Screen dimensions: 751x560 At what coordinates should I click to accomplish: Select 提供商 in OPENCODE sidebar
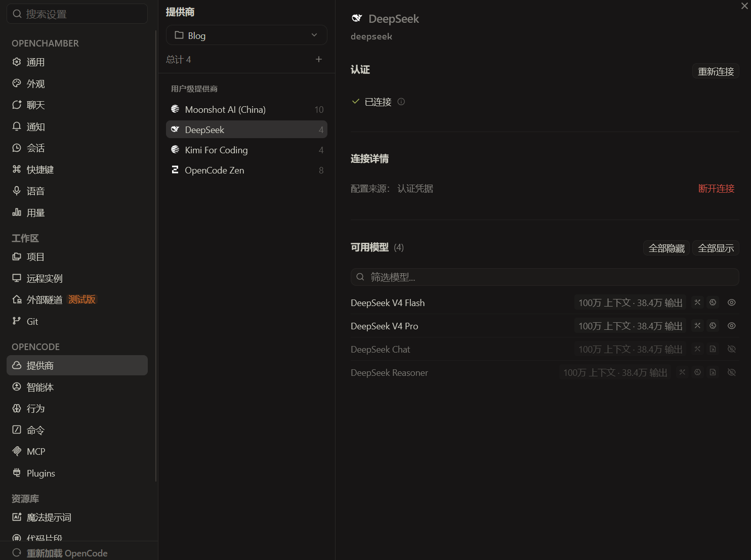pos(77,365)
